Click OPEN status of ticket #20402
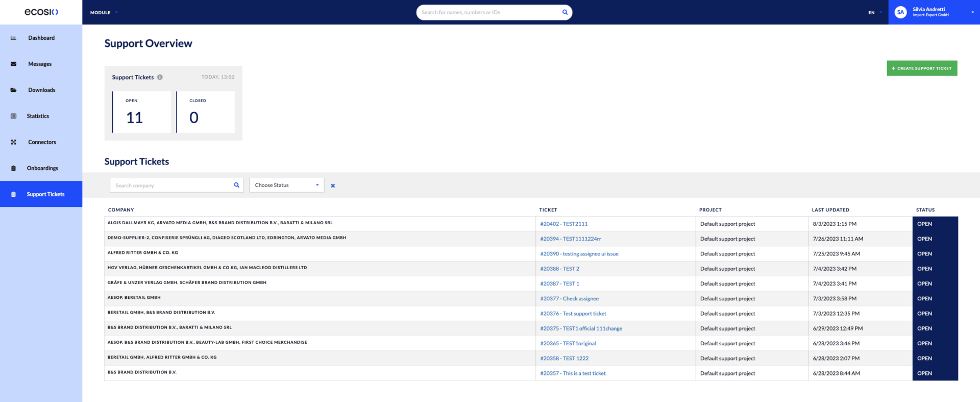The width and height of the screenshot is (980, 402). tap(935, 224)
